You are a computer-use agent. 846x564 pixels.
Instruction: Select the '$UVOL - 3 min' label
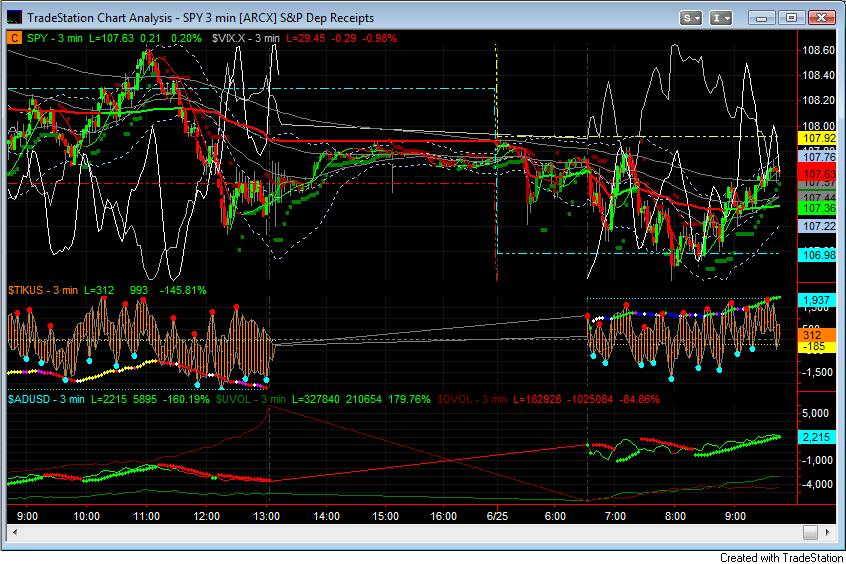[x=250, y=399]
